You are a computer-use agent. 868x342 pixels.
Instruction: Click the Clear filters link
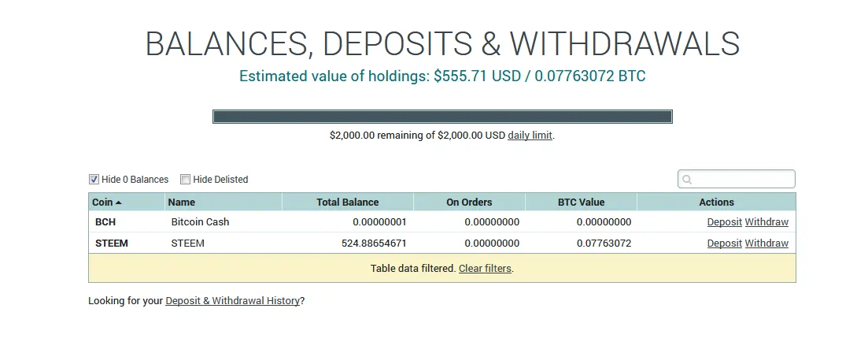(485, 268)
